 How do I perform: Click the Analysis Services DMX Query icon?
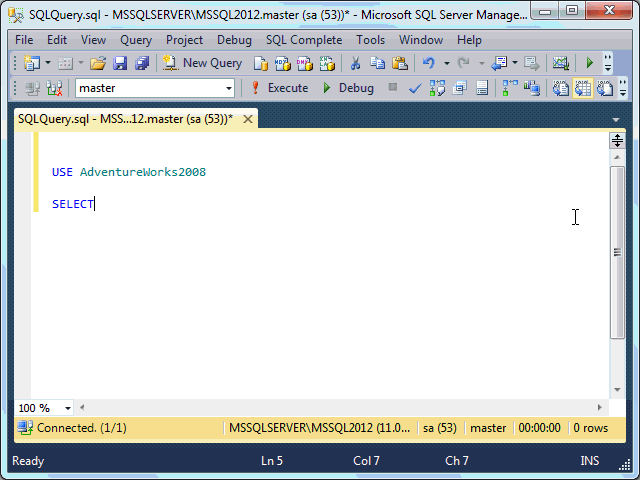(304, 63)
